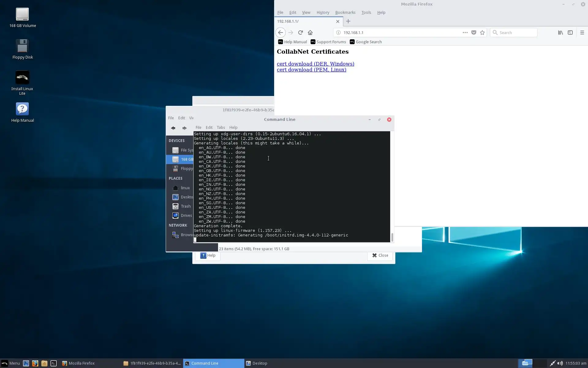Click the volume icon in system tray

point(560,363)
